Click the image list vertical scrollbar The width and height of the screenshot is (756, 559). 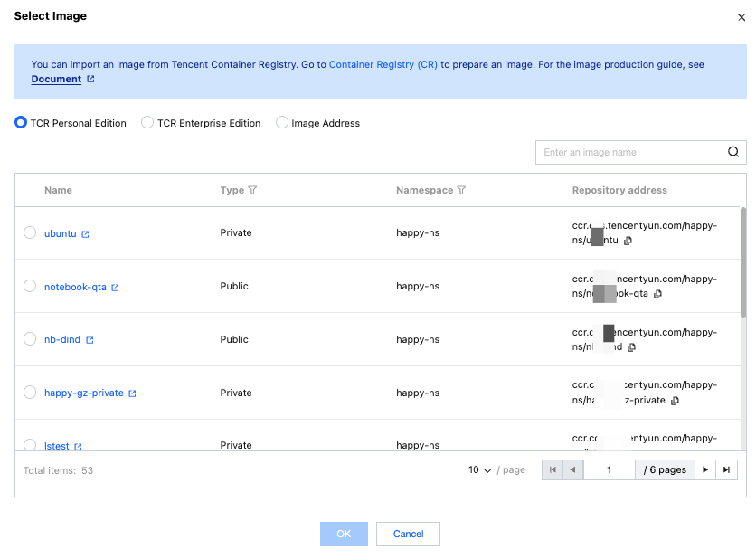[x=743, y=262]
